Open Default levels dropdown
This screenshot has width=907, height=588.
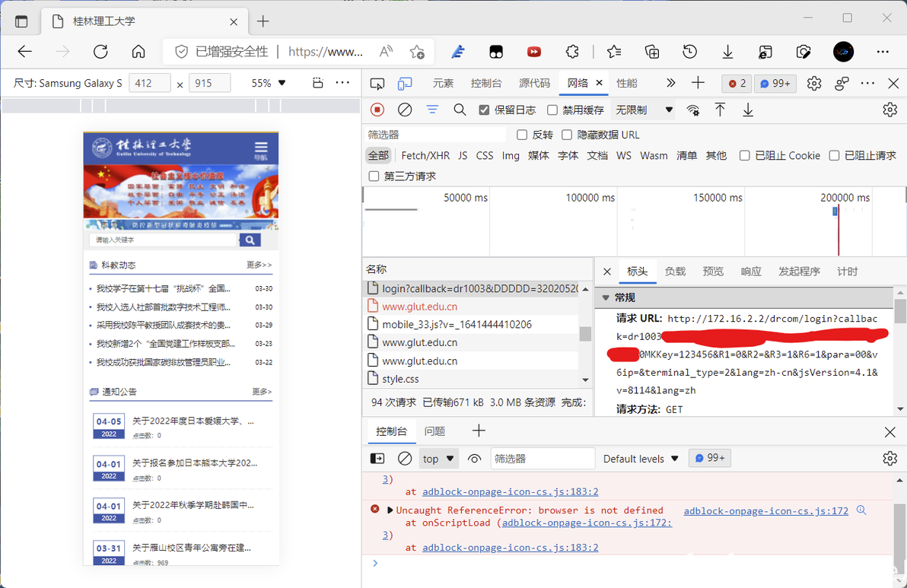(641, 459)
